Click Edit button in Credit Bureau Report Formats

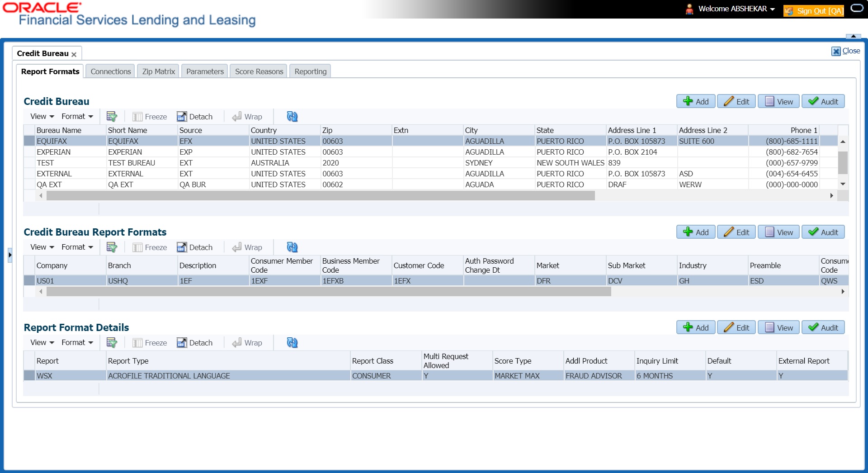click(736, 232)
